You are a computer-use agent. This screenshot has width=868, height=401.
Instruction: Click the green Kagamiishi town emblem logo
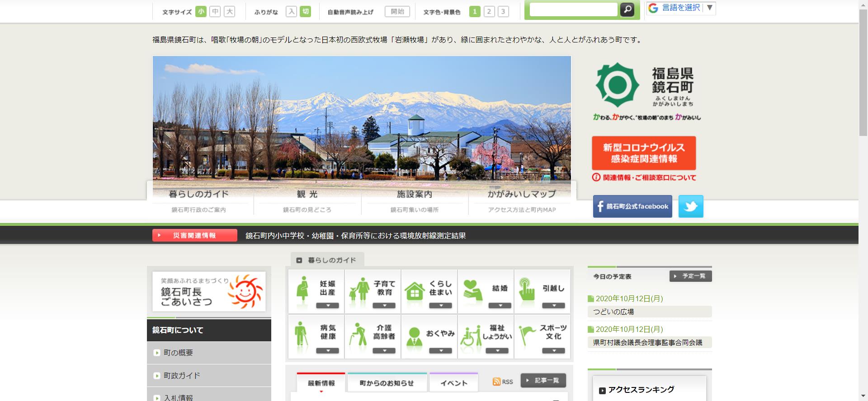pos(617,85)
